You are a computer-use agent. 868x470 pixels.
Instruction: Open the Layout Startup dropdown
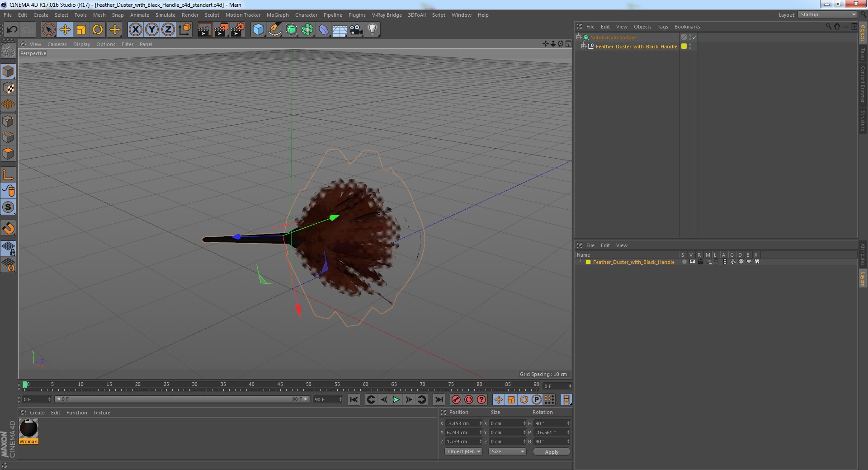827,15
